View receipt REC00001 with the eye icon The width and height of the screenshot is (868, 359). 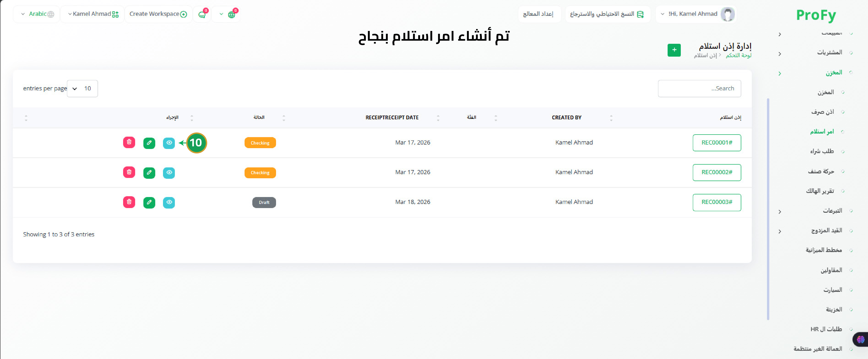(169, 143)
